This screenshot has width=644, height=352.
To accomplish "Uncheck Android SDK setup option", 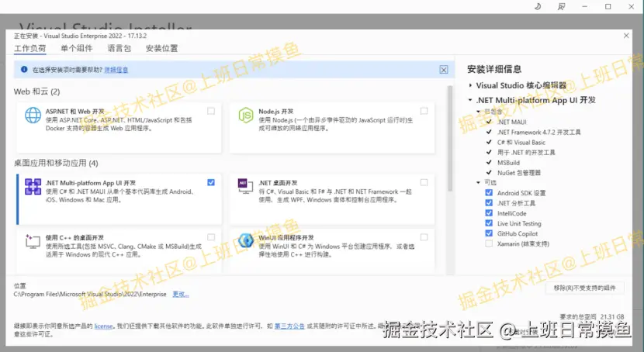I will pyautogui.click(x=489, y=193).
